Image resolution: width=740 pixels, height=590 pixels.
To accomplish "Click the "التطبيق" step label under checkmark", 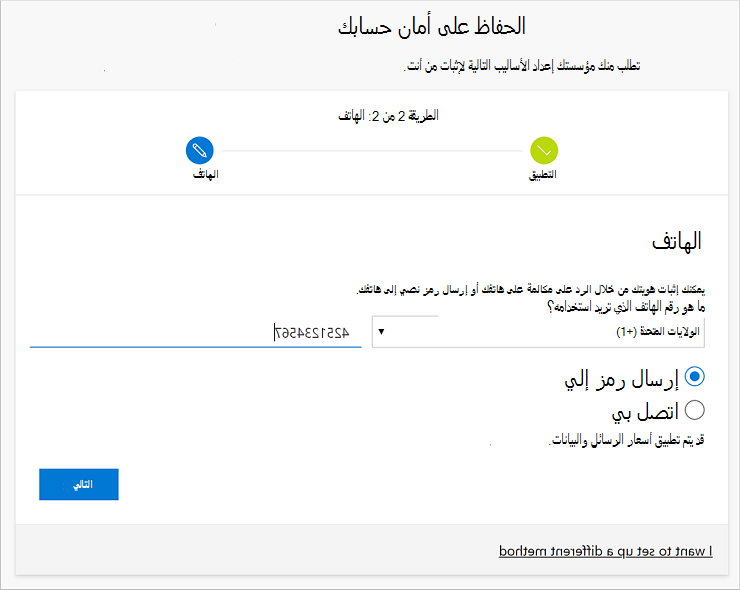I will (543, 175).
